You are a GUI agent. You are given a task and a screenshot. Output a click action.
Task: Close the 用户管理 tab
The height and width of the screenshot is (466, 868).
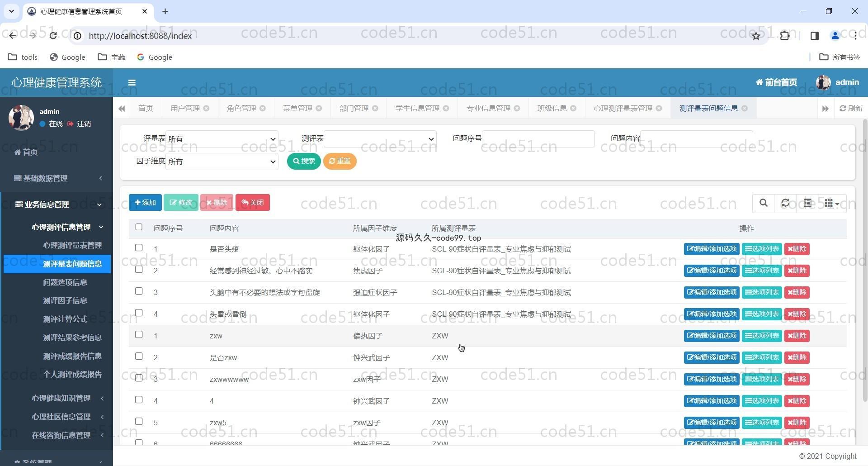(206, 108)
